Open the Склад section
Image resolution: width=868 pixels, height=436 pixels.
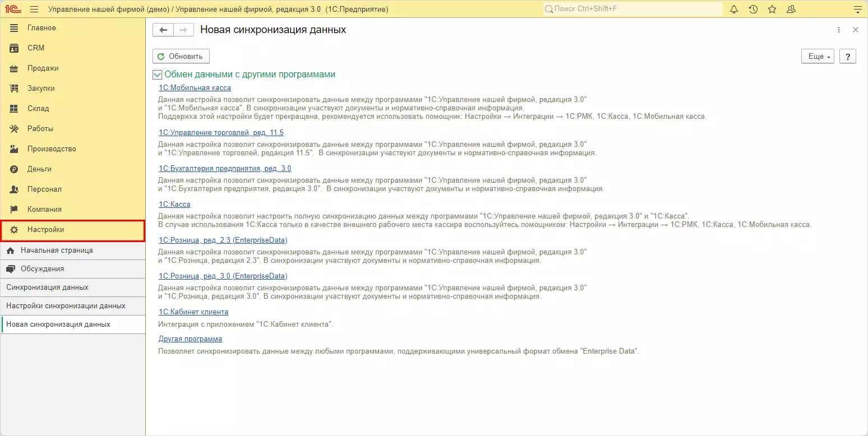(x=73, y=109)
